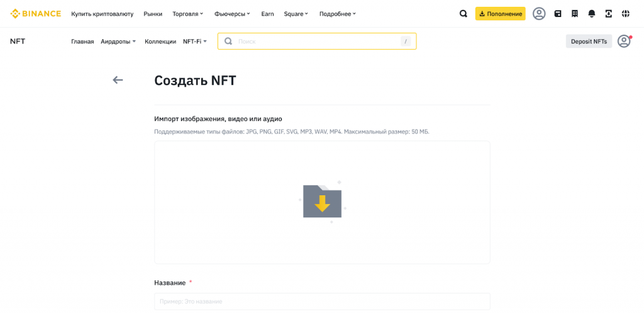Click the yellow Пополнение button
Screen dimensions: 644x313
[x=500, y=13]
